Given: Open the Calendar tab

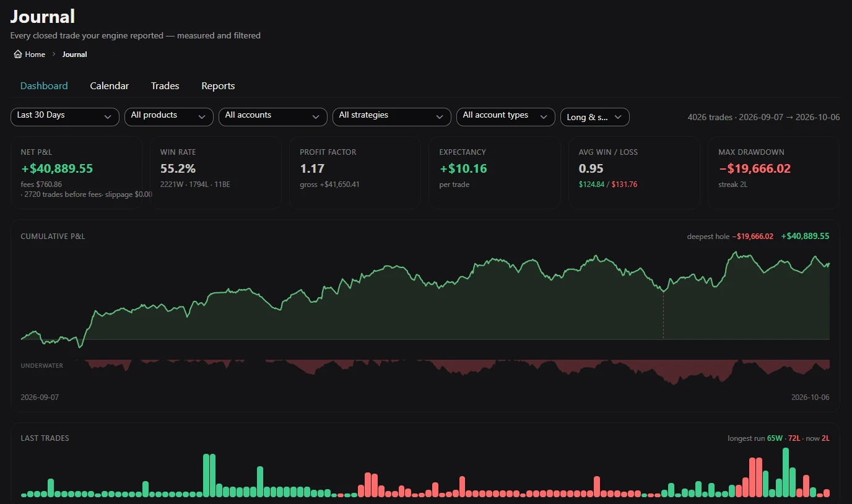Looking at the screenshot, I should coord(110,86).
